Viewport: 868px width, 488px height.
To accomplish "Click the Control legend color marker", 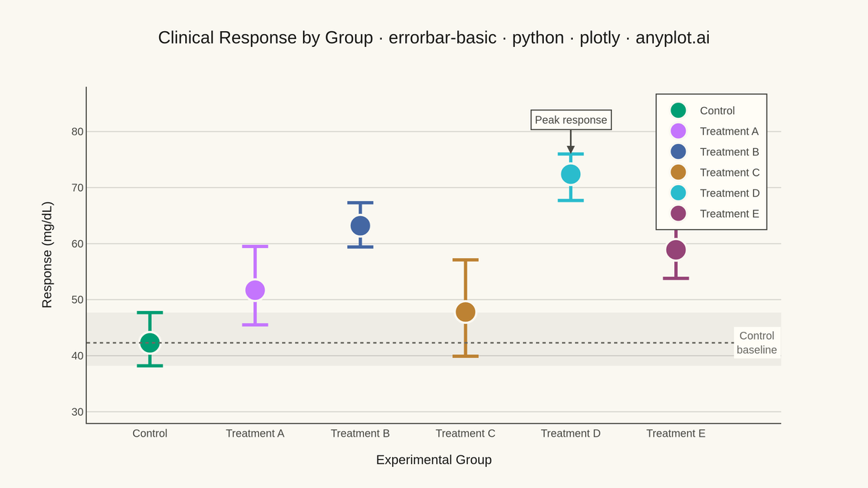I will (x=678, y=111).
